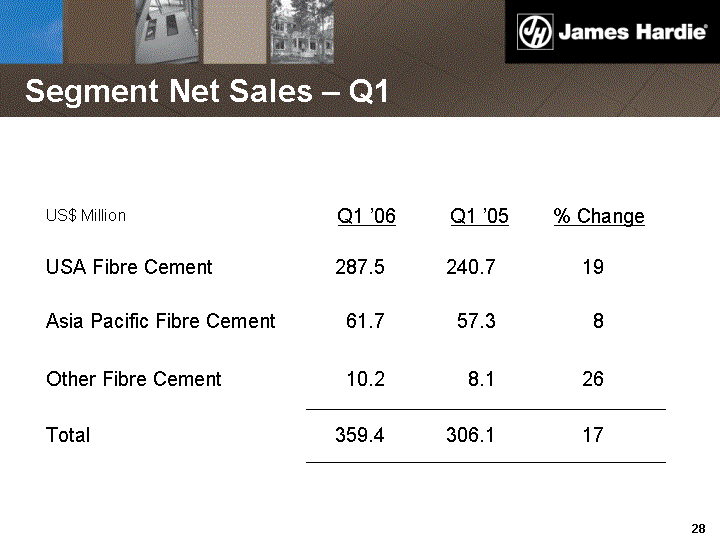
Task: Select the Segment Net Sales – Q1 title
Action: point(206,92)
